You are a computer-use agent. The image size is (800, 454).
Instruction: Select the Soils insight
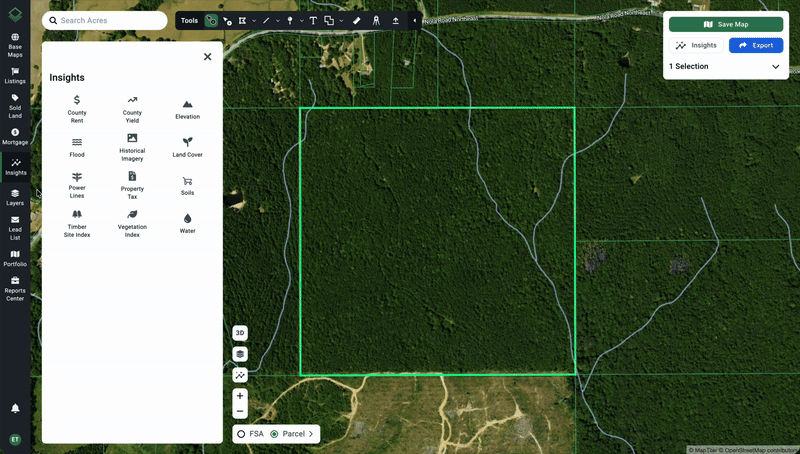point(187,186)
